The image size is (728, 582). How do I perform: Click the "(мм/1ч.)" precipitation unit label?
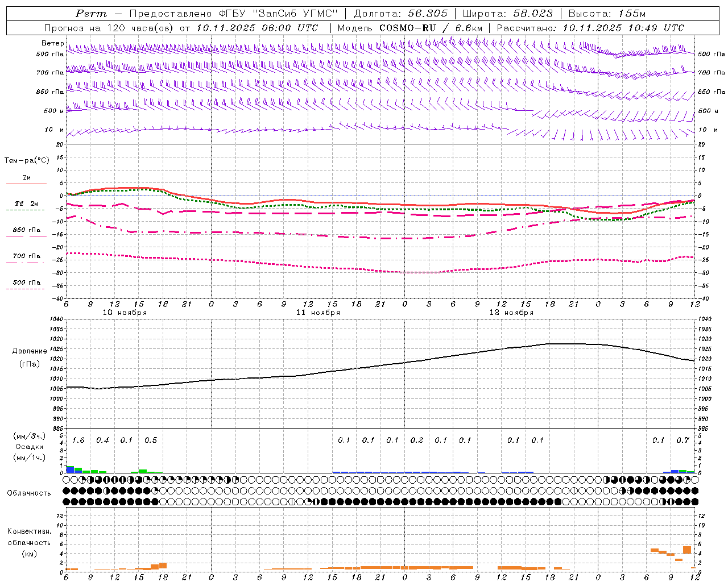point(29,458)
